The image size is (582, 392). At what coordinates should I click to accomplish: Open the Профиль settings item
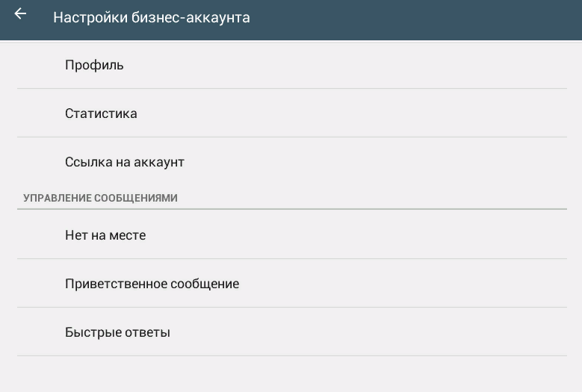(x=94, y=65)
